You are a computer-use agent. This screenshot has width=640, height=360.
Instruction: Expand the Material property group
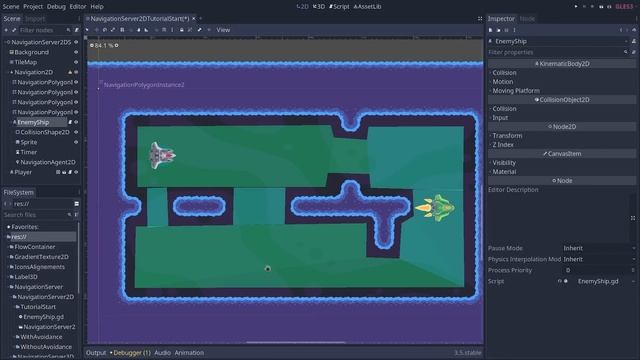pos(504,171)
